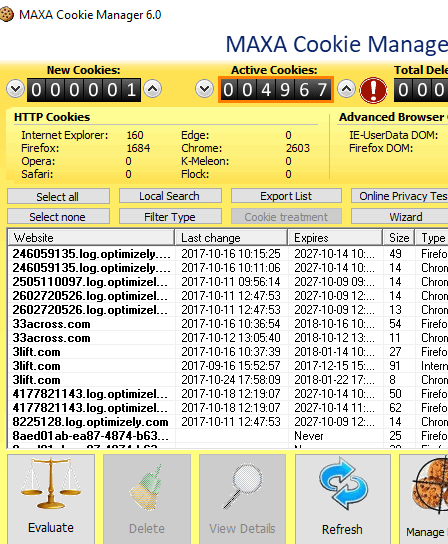Click the Select all button
The width and height of the screenshot is (448, 544).
click(58, 196)
